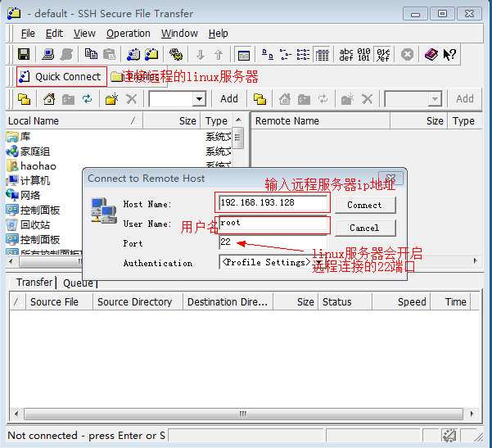Screen dimensions: 492x448
Task: Open the Authentication Profile Settings dropdown
Action: pos(318,262)
